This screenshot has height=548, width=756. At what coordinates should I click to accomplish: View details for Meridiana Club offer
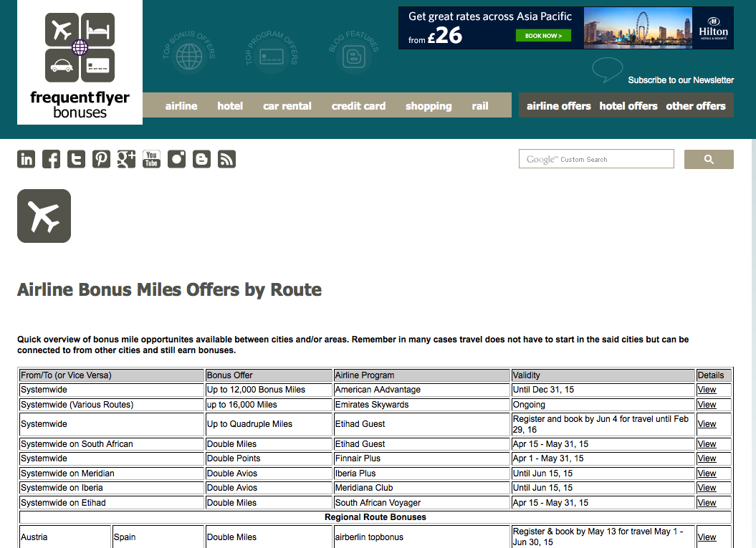pyautogui.click(x=707, y=488)
